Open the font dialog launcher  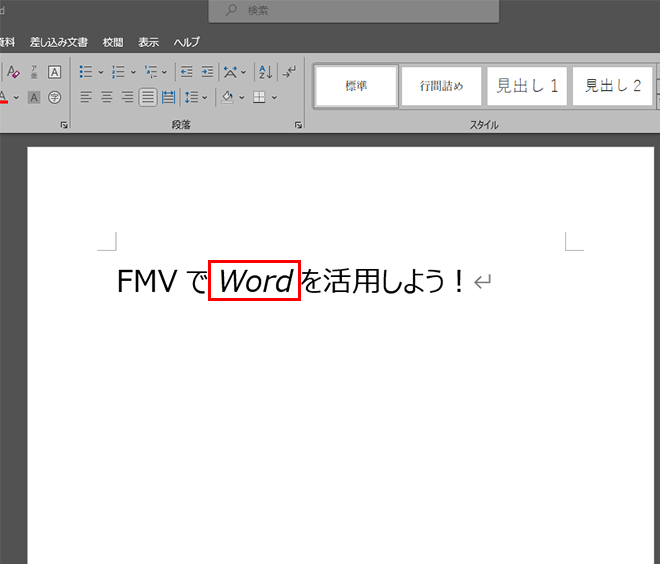[x=64, y=125]
